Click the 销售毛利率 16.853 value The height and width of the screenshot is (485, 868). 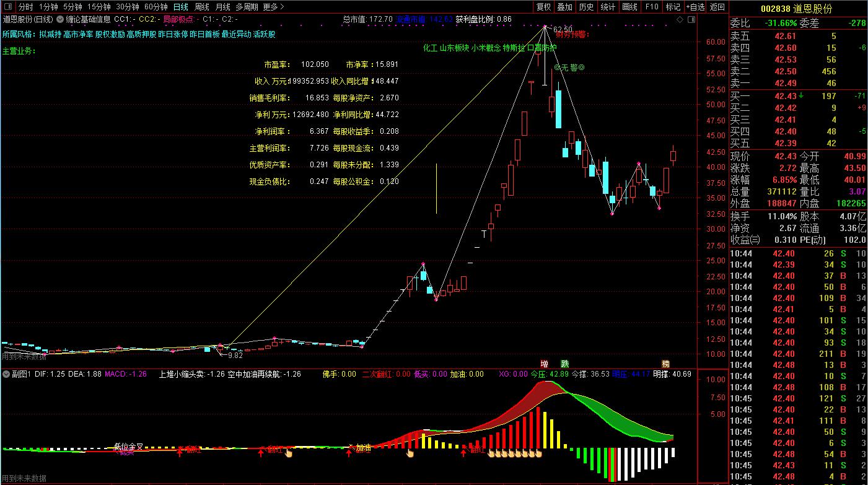317,98
